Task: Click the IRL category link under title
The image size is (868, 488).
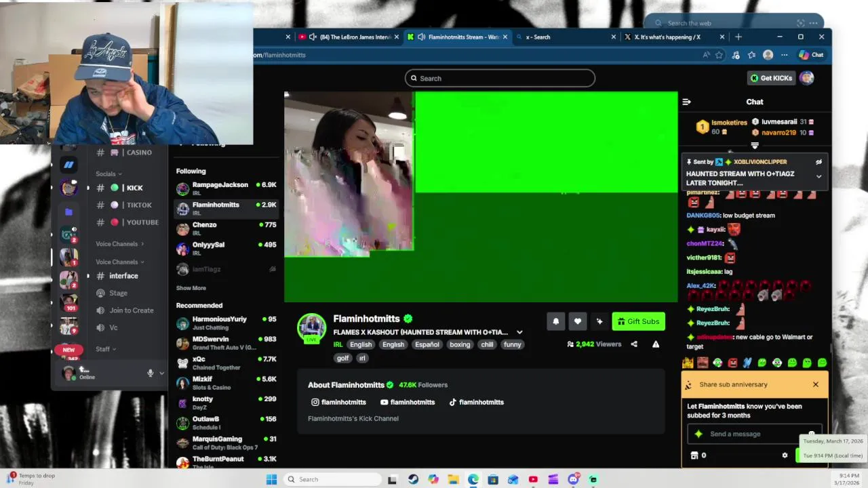Action: tap(338, 344)
